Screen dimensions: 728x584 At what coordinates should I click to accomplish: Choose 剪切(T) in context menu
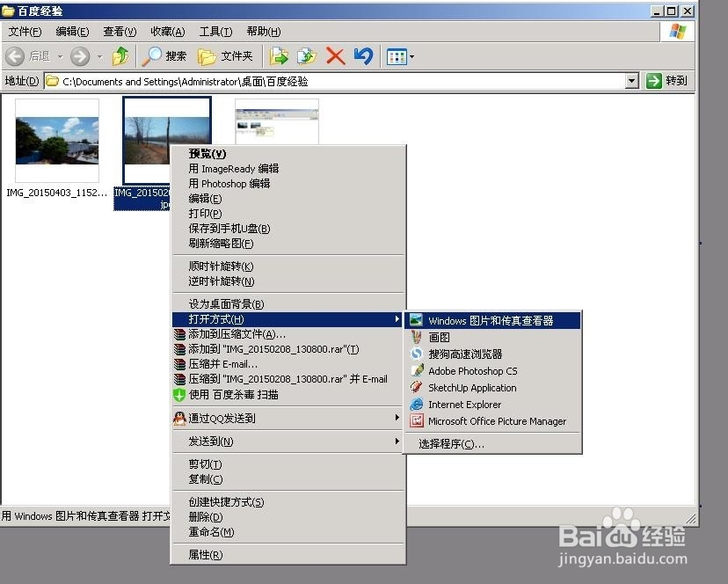288,464
